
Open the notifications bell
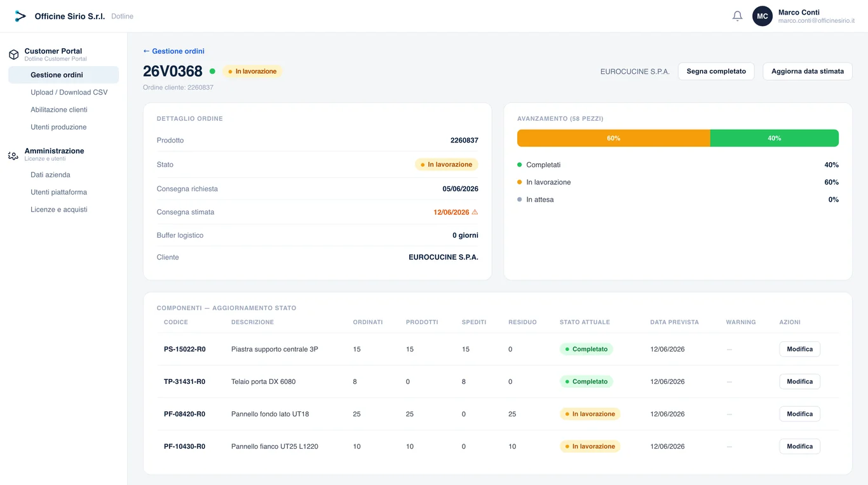tap(737, 16)
